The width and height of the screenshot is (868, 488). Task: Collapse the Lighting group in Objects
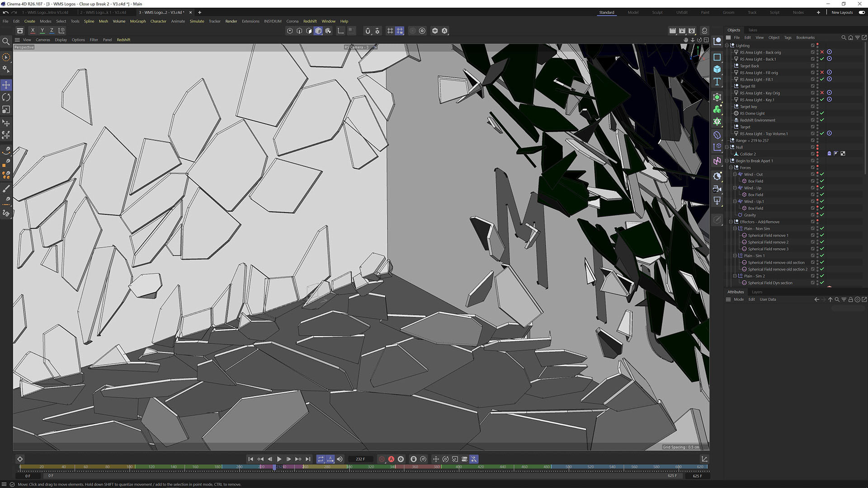point(727,46)
